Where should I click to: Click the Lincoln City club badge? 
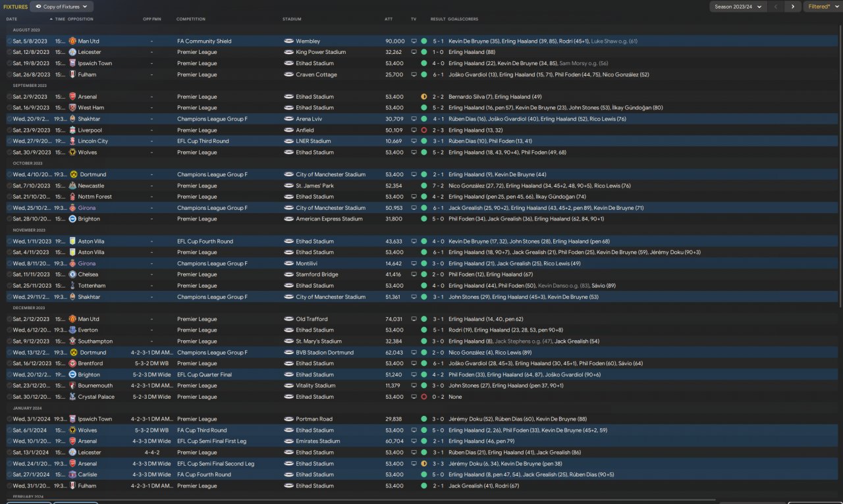pyautogui.click(x=72, y=141)
